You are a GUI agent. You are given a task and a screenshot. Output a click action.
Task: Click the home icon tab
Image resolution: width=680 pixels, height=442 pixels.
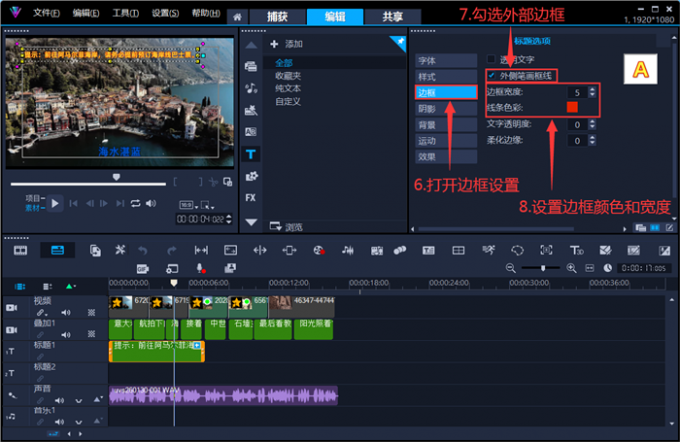click(x=236, y=16)
